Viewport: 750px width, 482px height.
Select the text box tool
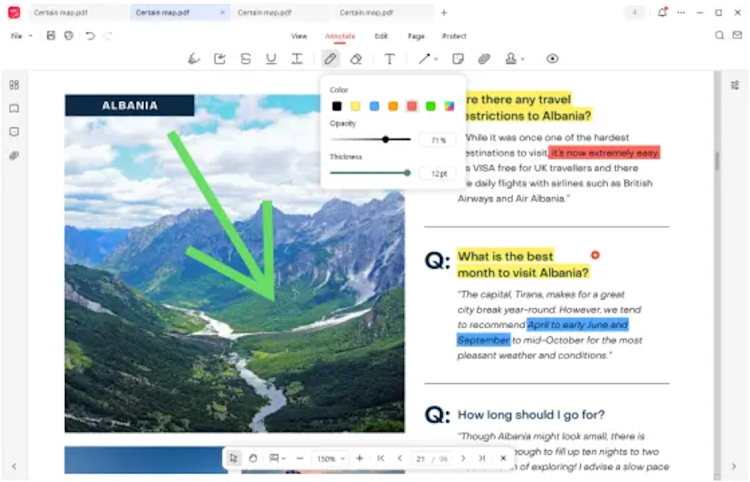coord(389,59)
